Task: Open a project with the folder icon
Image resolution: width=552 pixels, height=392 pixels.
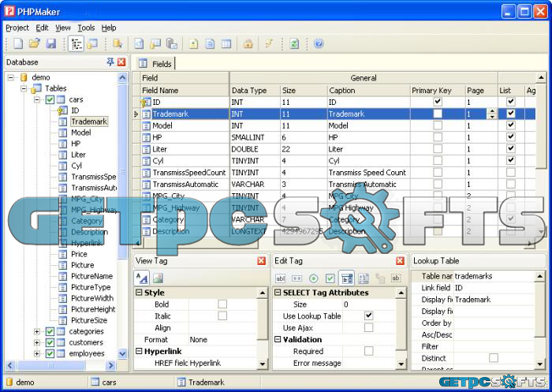Action: [35, 43]
